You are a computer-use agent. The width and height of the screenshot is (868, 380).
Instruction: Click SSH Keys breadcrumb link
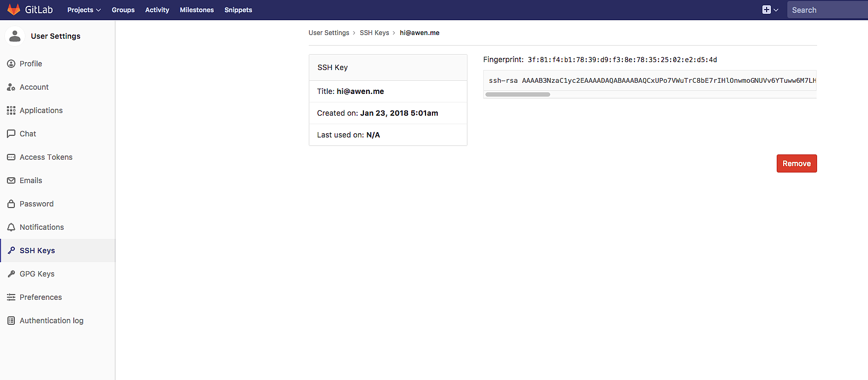click(374, 33)
